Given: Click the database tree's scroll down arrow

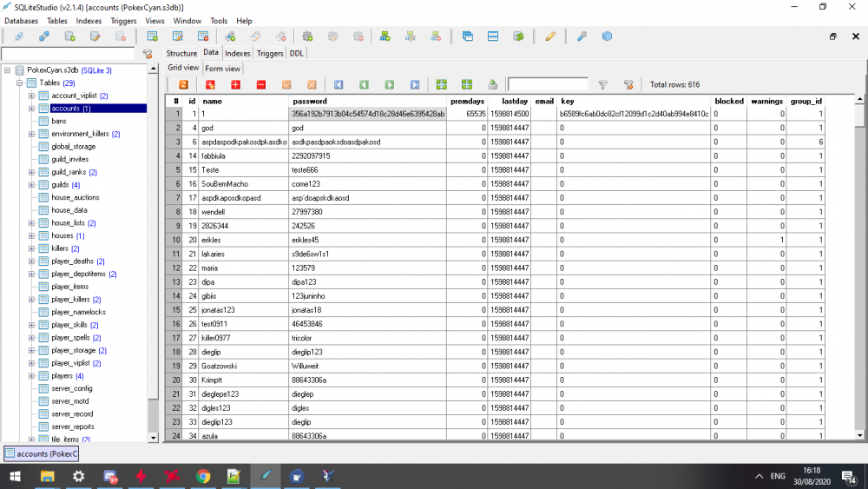Looking at the screenshot, I should pos(154,438).
